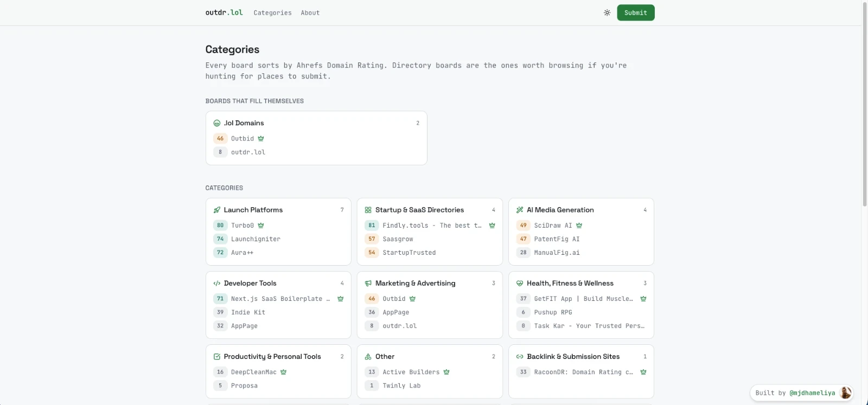Click the 16 rating badge for DeepCleanMac
Screen dimensions: 868x405
click(220, 372)
